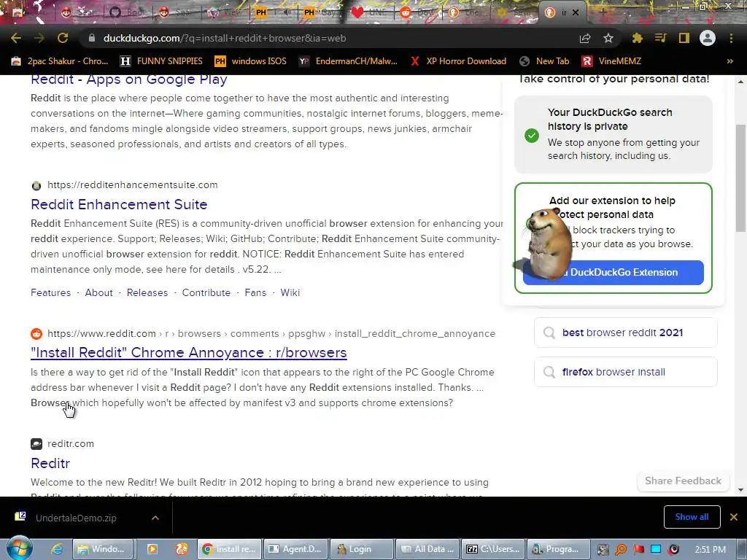The width and height of the screenshot is (747, 560).
Task: Open the EndermanCH/Malw... bookmark
Action: tap(348, 61)
